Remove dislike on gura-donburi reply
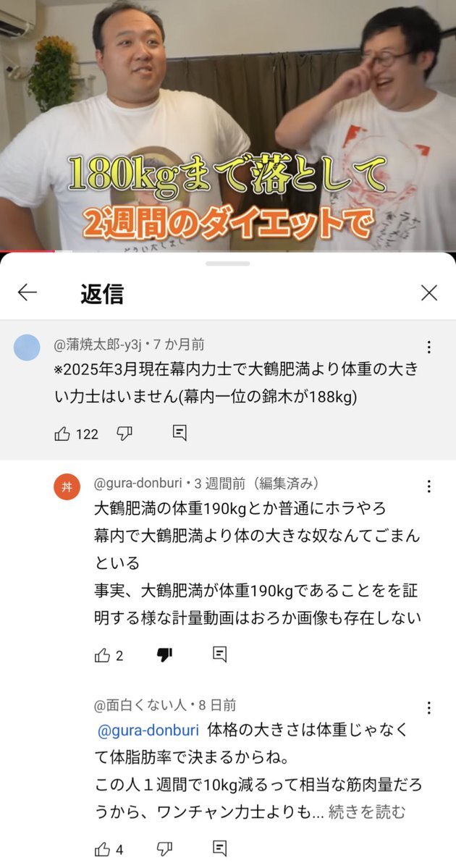456x868 pixels. point(164,655)
